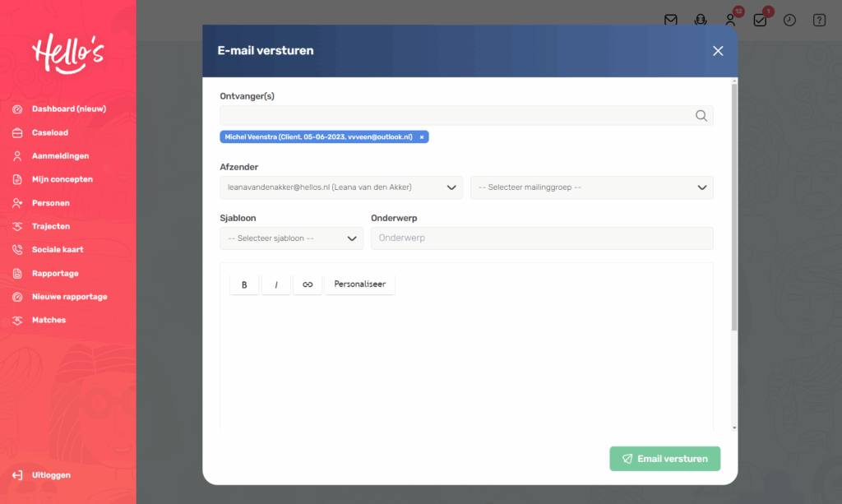Click the Caseload briefcase icon
Viewport: 842px width, 504px height.
coord(17,132)
